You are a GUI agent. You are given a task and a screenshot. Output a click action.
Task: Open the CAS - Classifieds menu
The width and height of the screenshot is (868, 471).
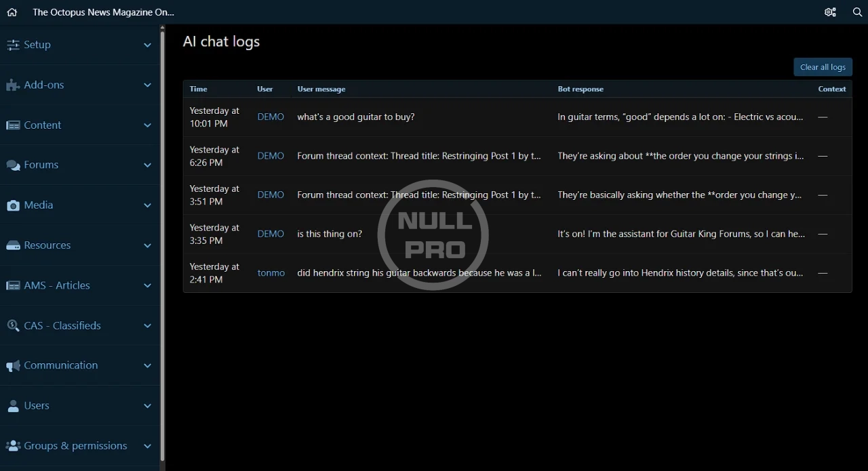62,326
